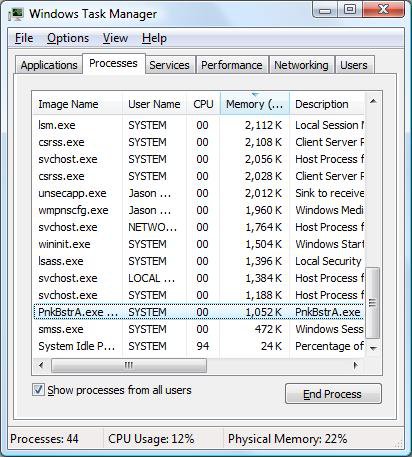Open the Options menu
The image size is (412, 457).
pos(68,38)
